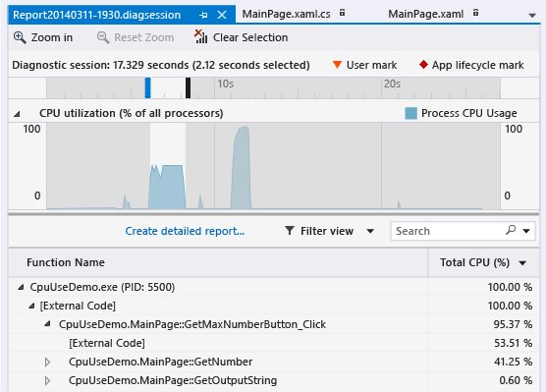Click the Clear Selection chart icon

tap(201, 36)
